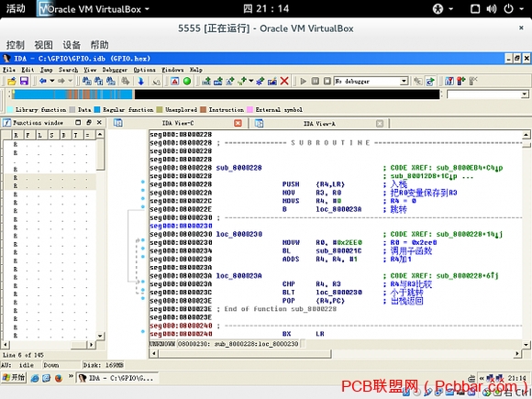Toggle breakpoint dot beside BX LR line

[x=143, y=331]
